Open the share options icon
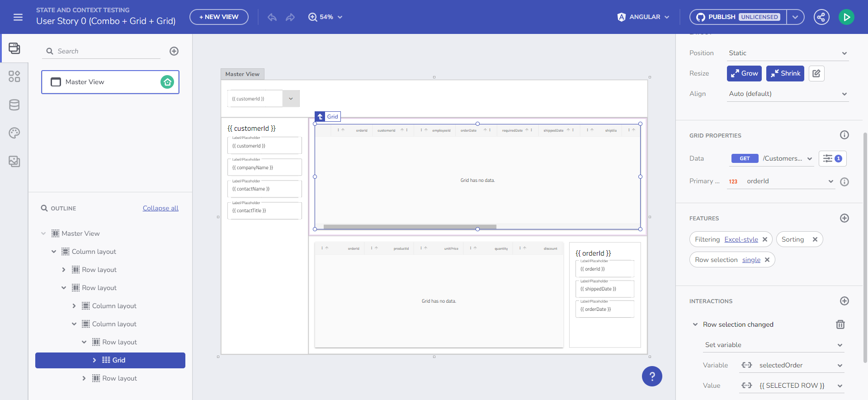Viewport: 868px width, 400px height. 821,17
